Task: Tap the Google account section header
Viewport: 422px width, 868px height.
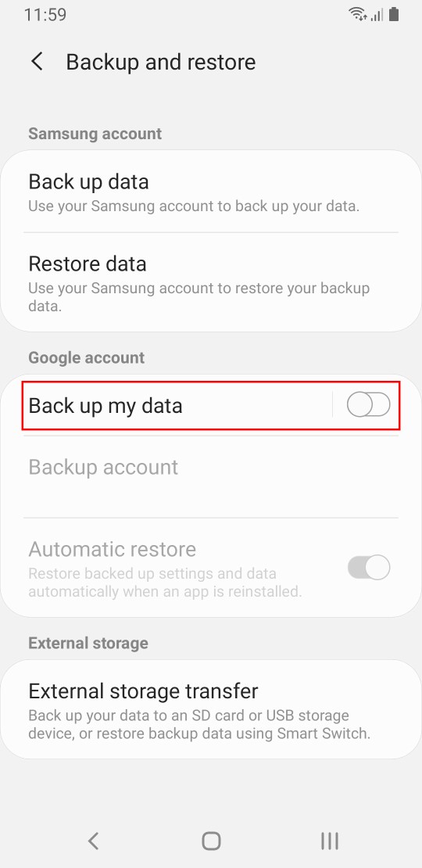Action: pos(86,357)
